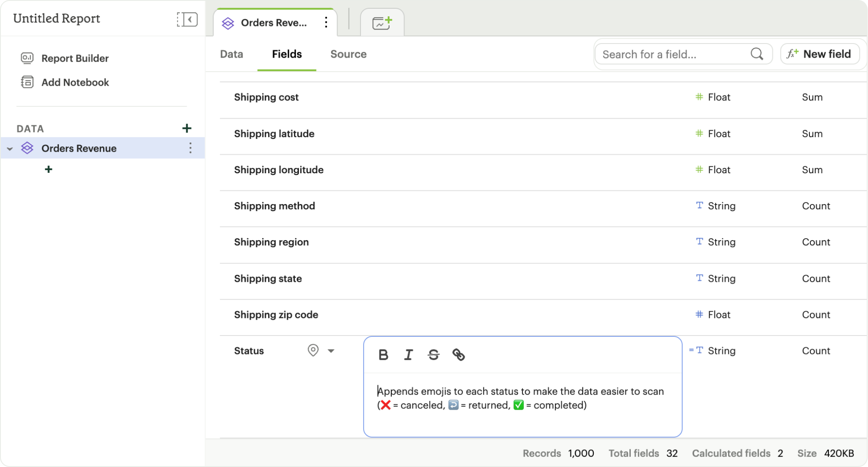The height and width of the screenshot is (467, 868).
Task: Click the Calculated fields 2 entry
Action: tap(737, 453)
